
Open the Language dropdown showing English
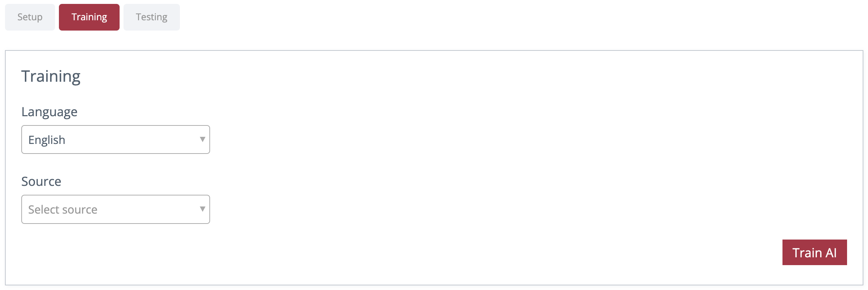[115, 139]
